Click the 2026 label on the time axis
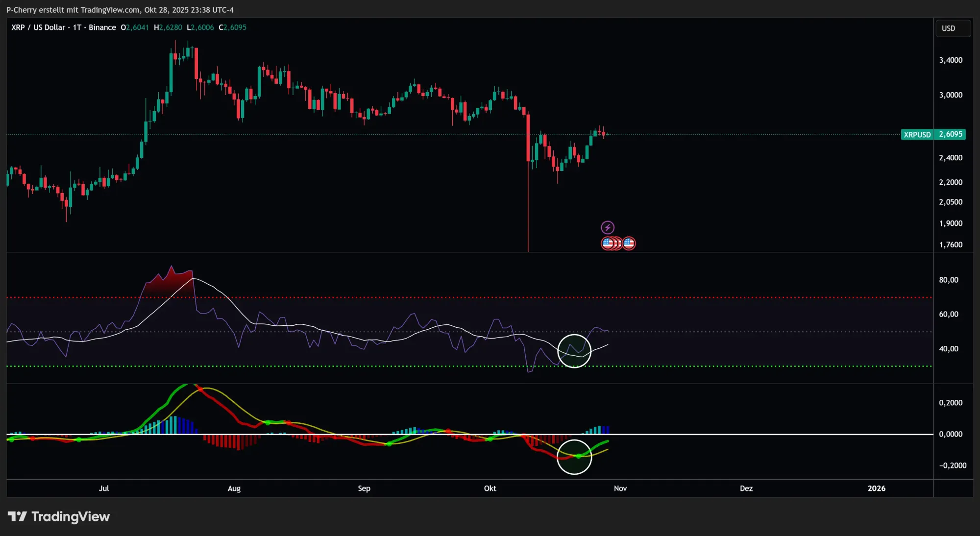The height and width of the screenshot is (536, 980). pyautogui.click(x=877, y=488)
